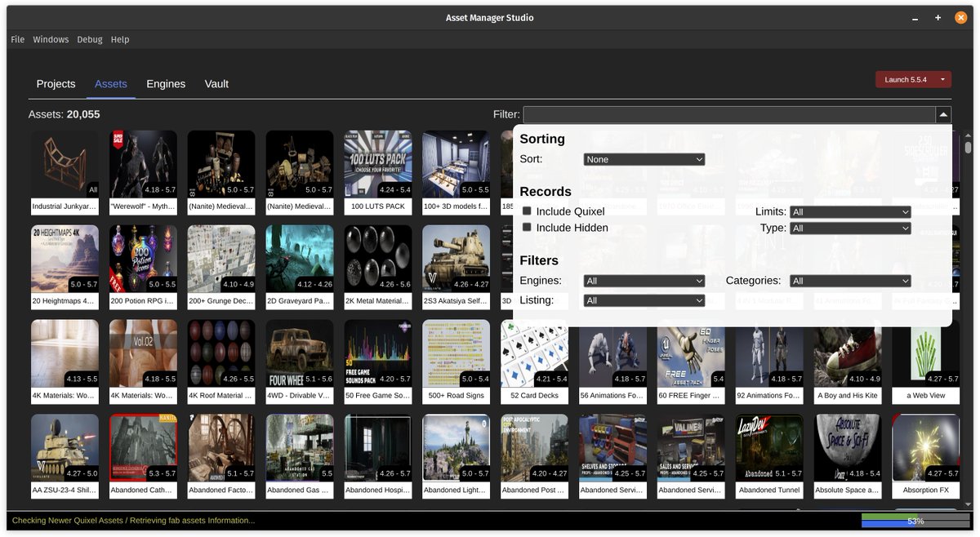
Task: Open the Type dropdown
Action: [850, 229]
